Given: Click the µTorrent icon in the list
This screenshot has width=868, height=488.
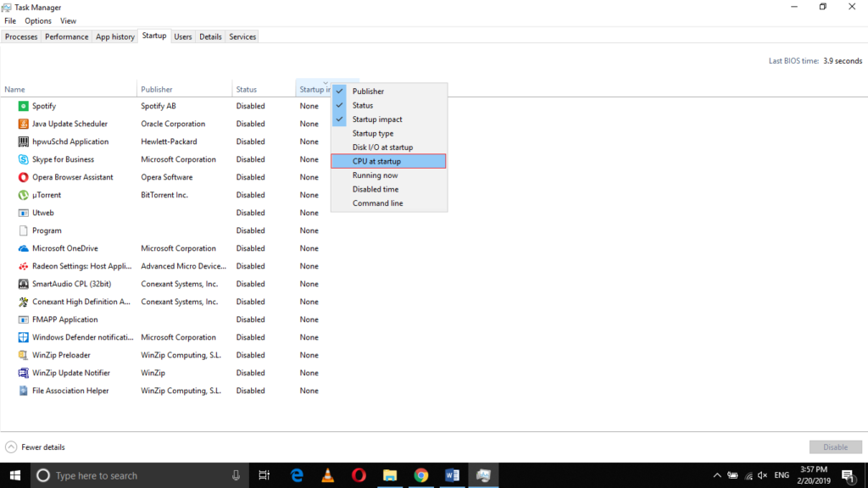Looking at the screenshot, I should pyautogui.click(x=23, y=195).
